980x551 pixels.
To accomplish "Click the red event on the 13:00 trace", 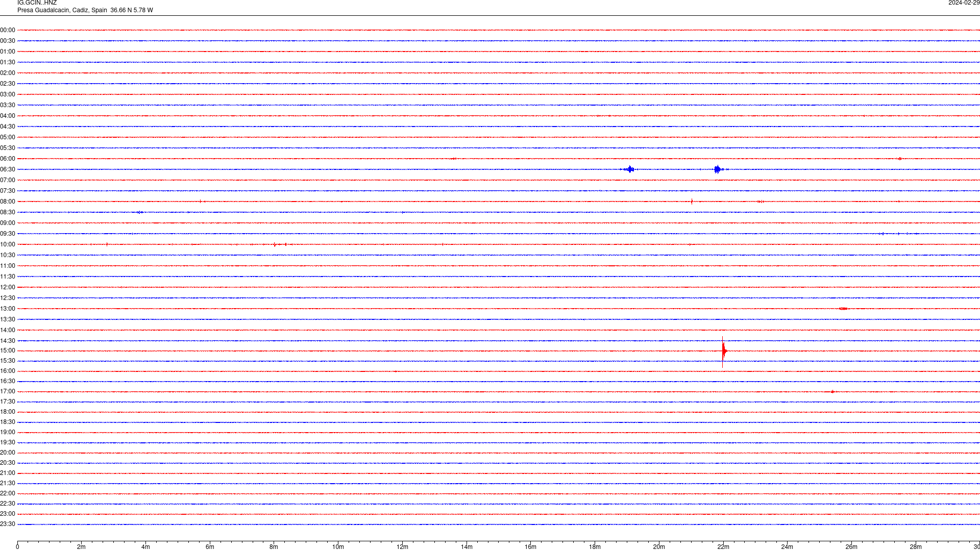I will point(843,309).
